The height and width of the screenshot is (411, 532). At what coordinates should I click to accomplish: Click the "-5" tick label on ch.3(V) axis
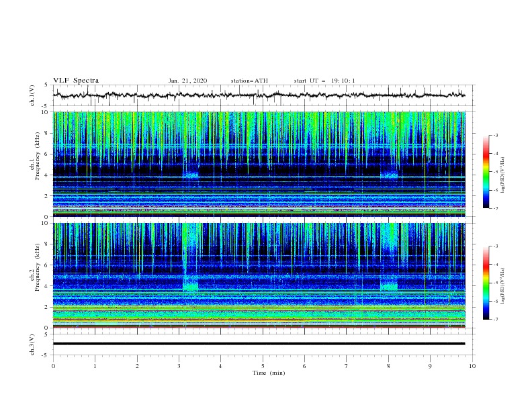45,355
